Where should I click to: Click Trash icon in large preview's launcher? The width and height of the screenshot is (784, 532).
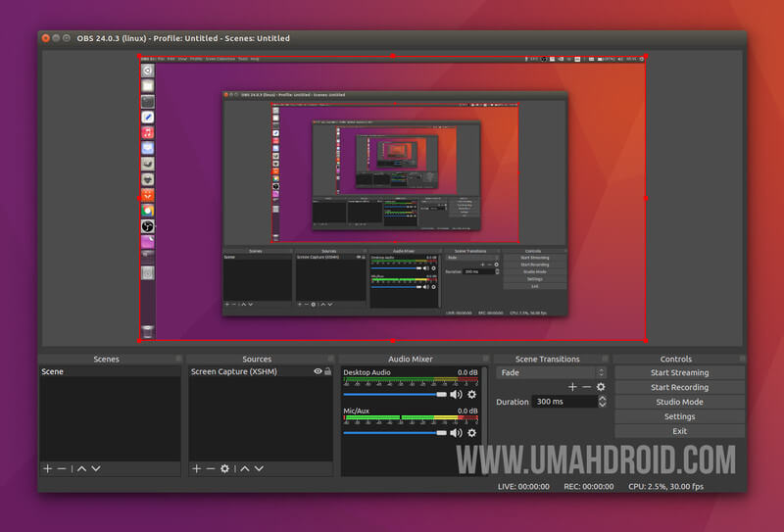pyautogui.click(x=148, y=331)
